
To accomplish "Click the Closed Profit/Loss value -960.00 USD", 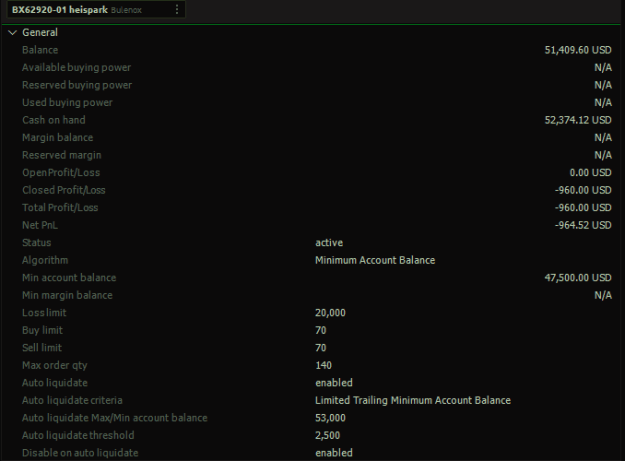I will [x=583, y=190].
